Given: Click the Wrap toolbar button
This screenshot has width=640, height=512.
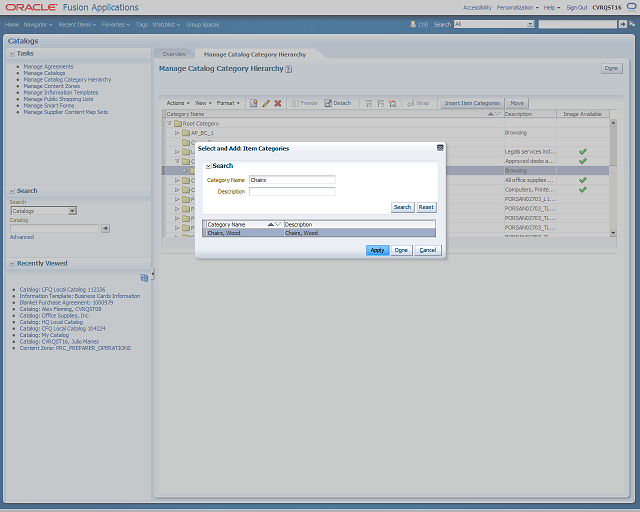Looking at the screenshot, I should pyautogui.click(x=418, y=103).
